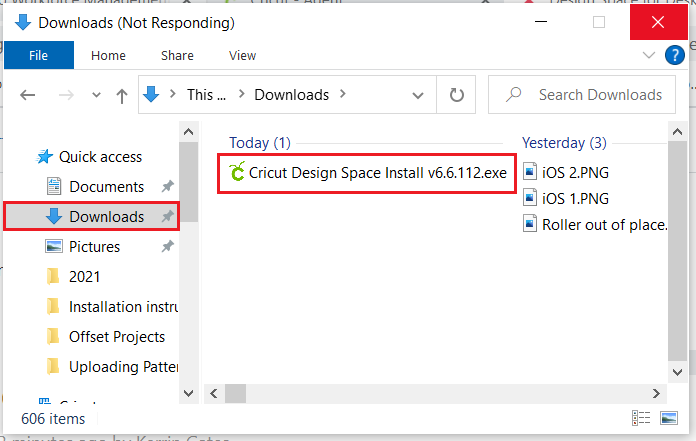This screenshot has height=441, width=696.
Task: Click the pin icon beside Downloads
Action: point(167,217)
